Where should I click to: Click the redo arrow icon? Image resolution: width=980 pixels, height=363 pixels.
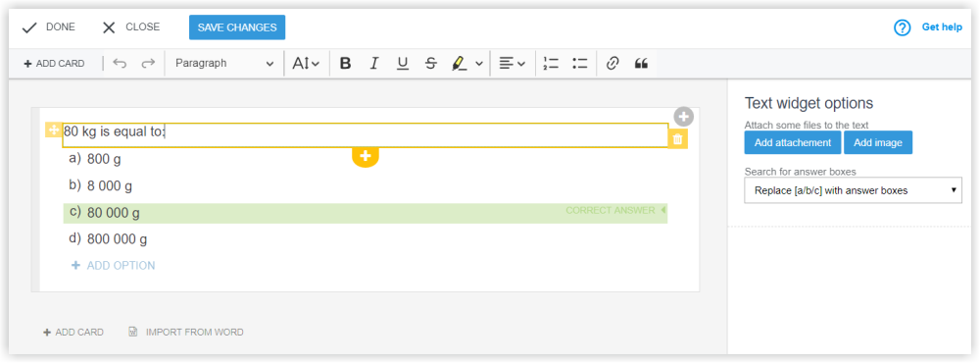click(x=148, y=63)
